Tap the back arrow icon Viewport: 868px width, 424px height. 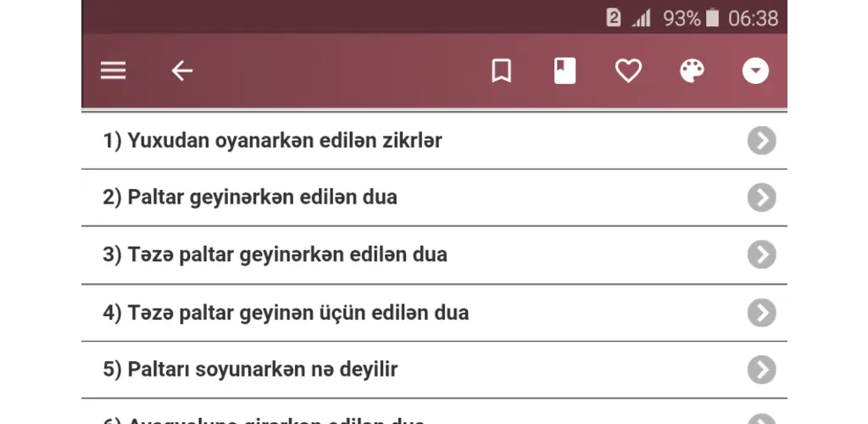tap(181, 71)
